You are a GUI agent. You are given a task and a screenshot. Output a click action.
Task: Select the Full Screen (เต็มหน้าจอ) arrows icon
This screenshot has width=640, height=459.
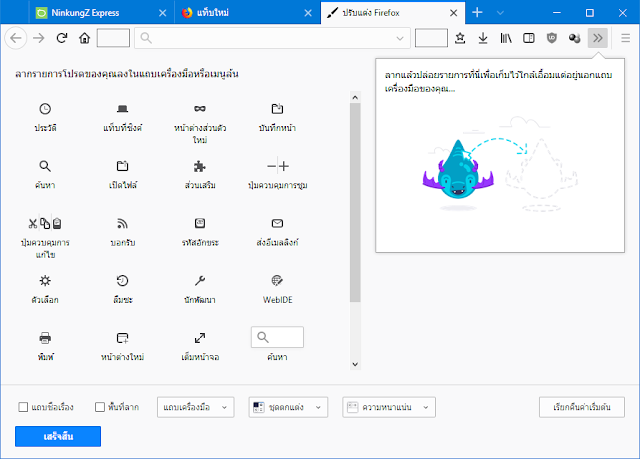click(x=200, y=338)
